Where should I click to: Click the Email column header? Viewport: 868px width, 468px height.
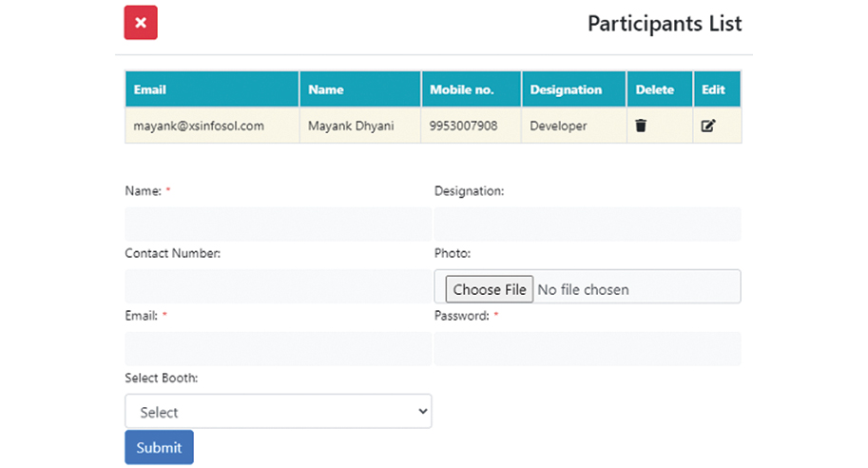[x=150, y=89]
